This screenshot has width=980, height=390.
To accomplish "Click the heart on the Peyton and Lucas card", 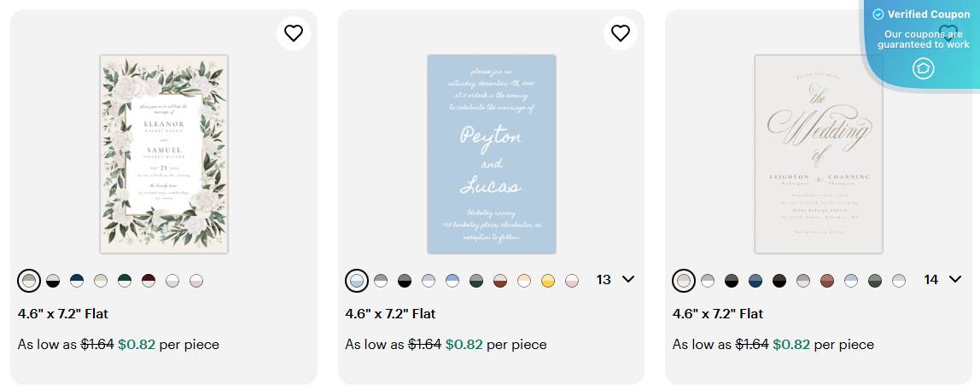I will (x=621, y=33).
